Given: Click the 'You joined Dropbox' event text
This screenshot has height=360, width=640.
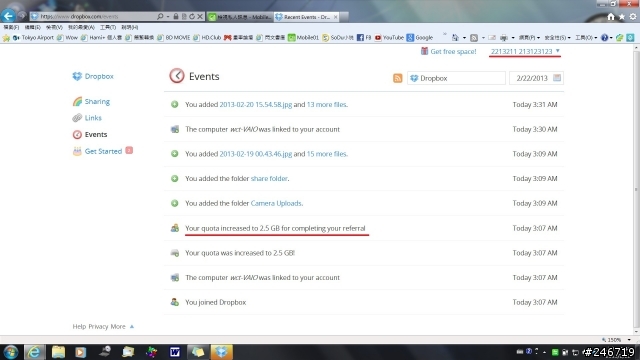Looking at the screenshot, I should pos(216,302).
